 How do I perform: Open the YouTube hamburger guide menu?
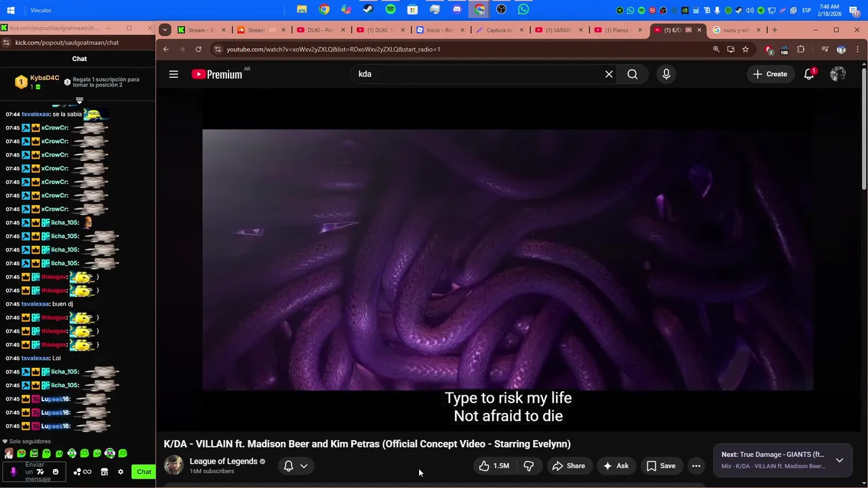pyautogui.click(x=174, y=74)
